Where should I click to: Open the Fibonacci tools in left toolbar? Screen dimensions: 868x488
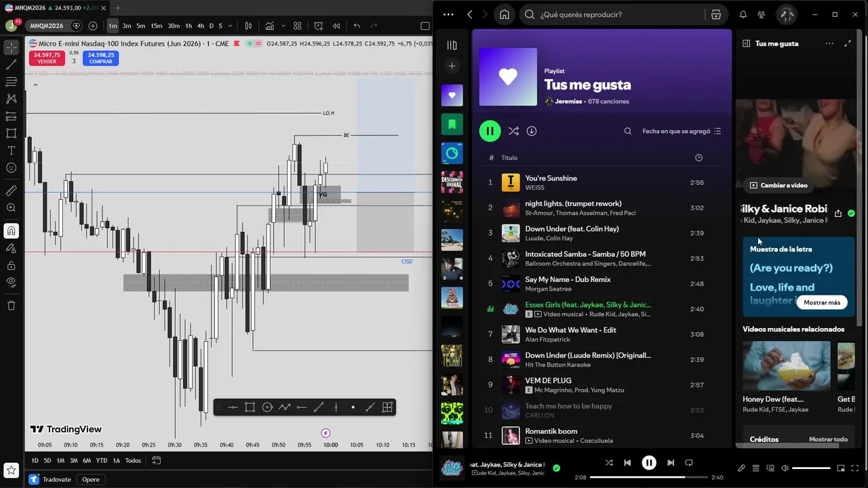pos(12,82)
